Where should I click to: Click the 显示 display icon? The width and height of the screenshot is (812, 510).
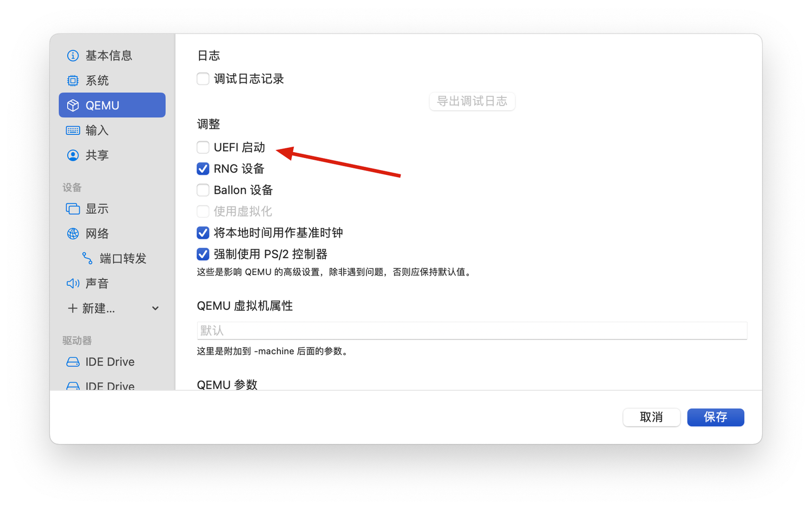coord(73,209)
